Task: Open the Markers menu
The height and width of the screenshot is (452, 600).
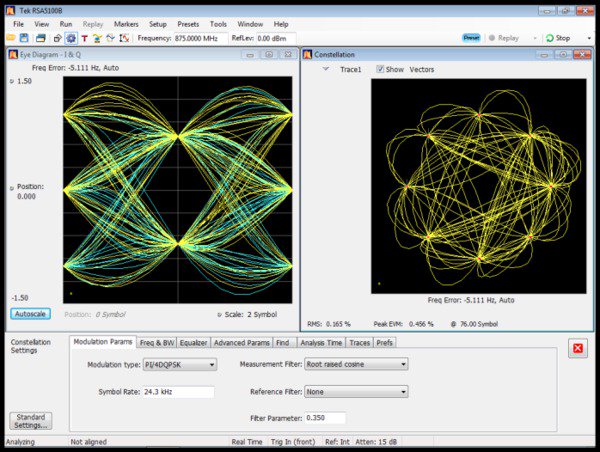Action: (x=126, y=23)
